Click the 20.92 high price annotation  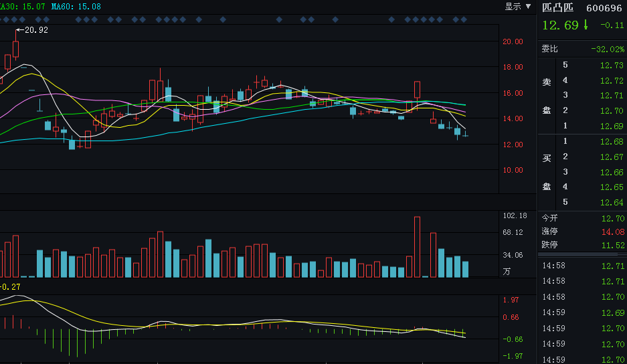click(x=32, y=30)
